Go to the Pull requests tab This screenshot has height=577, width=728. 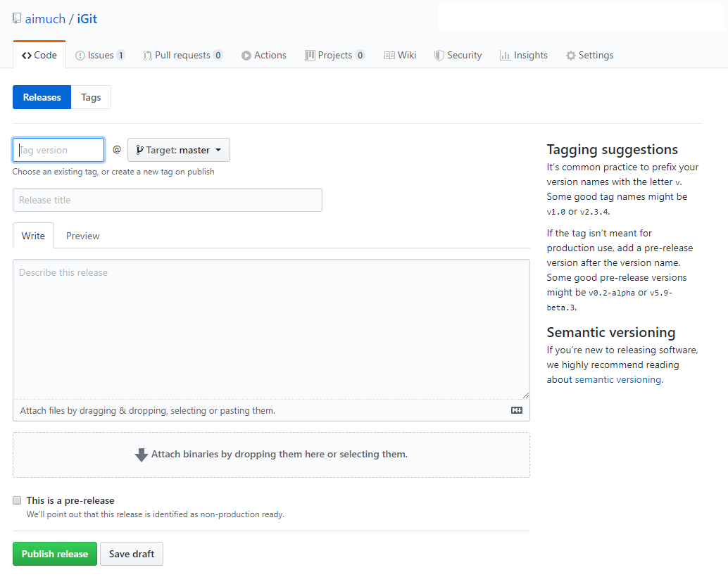pos(183,56)
